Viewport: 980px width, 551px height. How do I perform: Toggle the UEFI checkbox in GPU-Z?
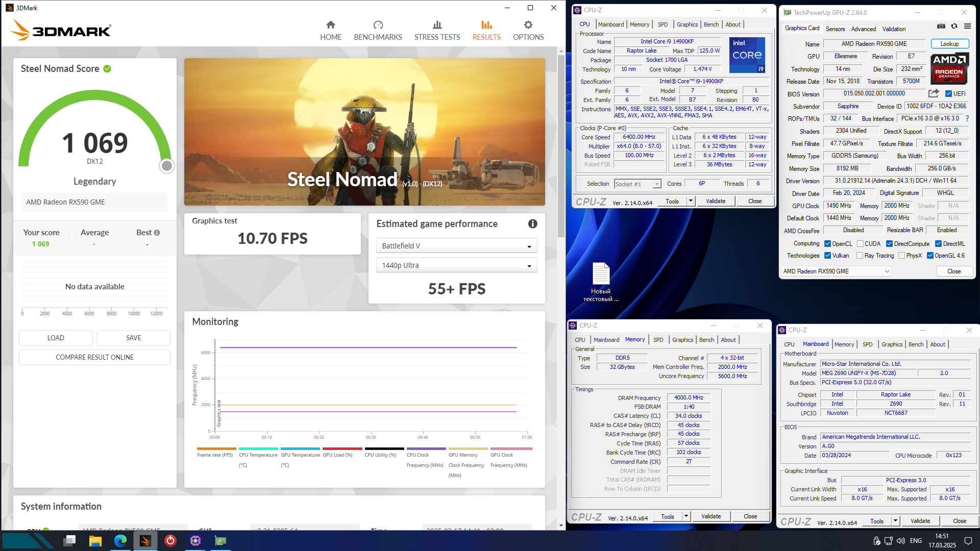(x=948, y=94)
